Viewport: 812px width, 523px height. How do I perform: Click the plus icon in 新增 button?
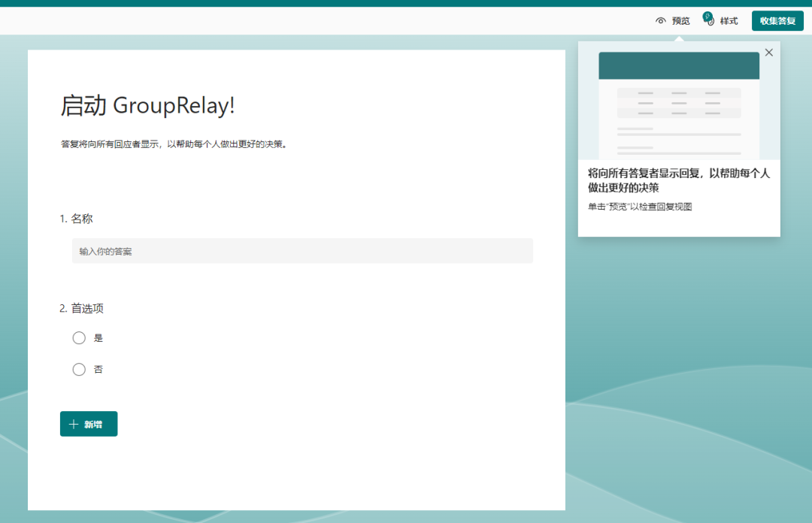point(74,424)
